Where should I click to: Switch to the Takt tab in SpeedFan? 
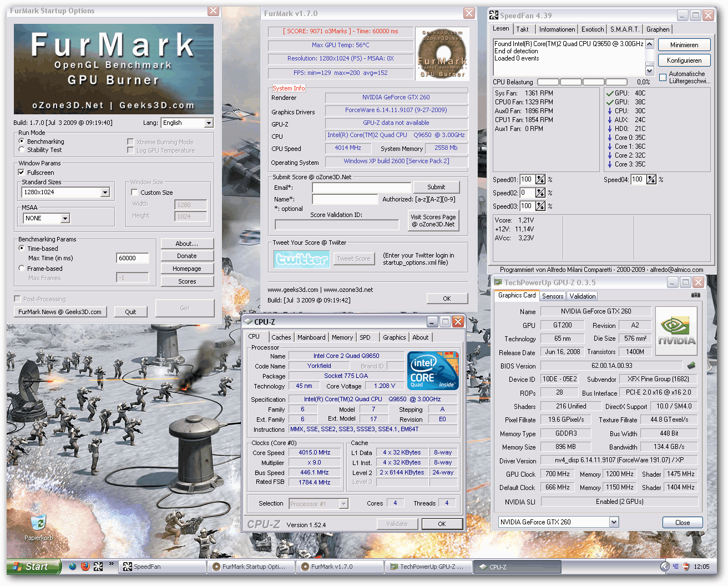(522, 29)
